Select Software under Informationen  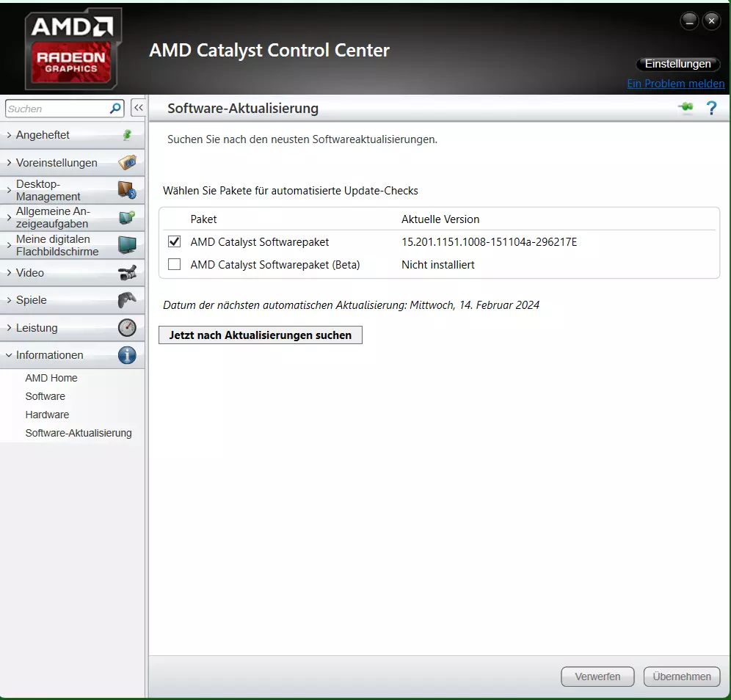tap(46, 396)
